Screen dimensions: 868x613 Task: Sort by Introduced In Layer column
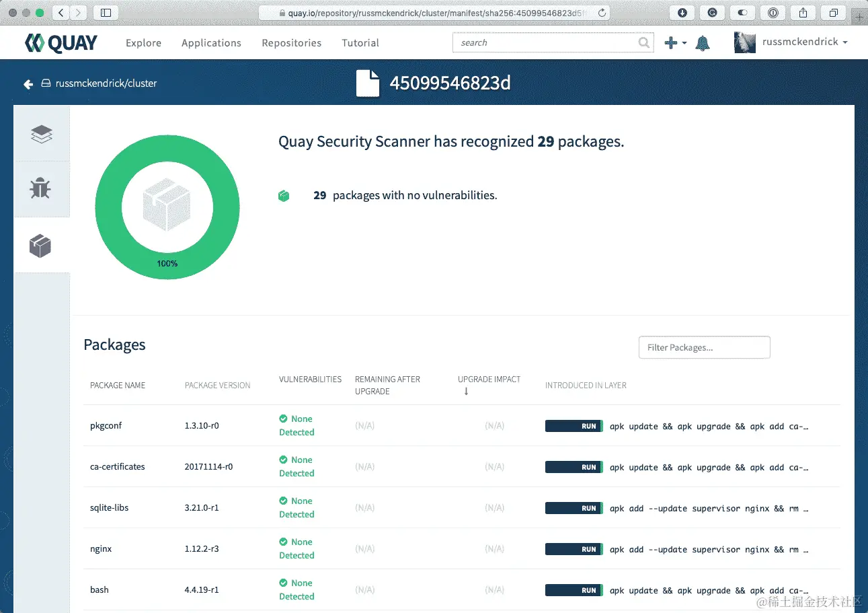[586, 386]
